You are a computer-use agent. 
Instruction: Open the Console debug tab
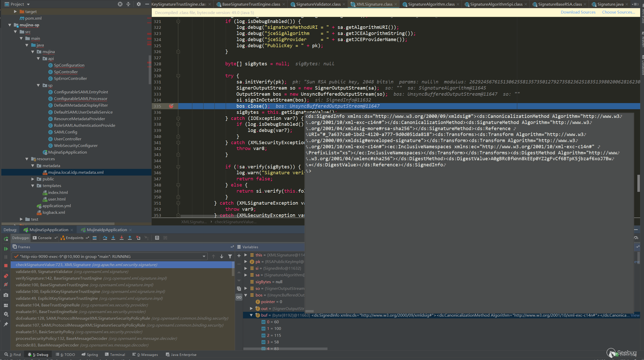point(45,238)
